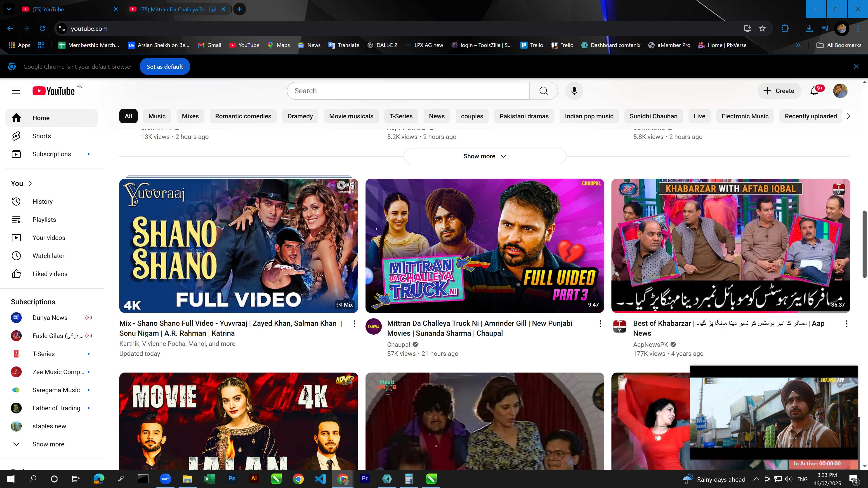Open the Translate bookmark

pos(344,45)
